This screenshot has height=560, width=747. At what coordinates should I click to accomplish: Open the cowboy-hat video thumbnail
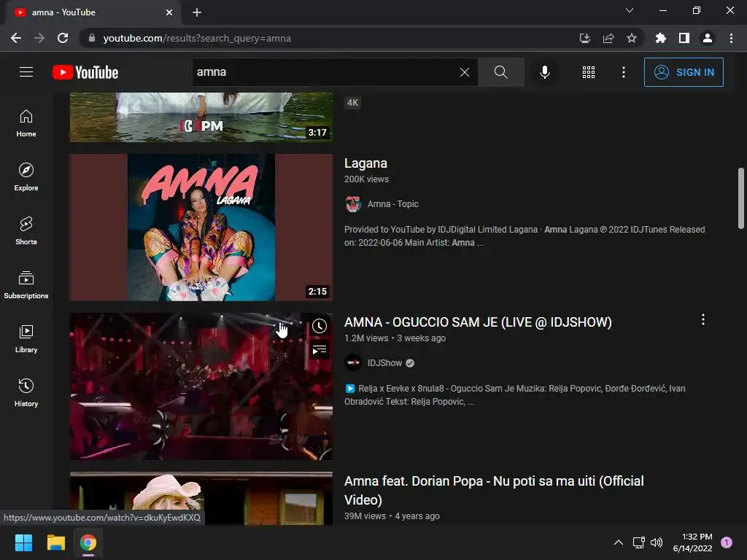pyautogui.click(x=201, y=498)
